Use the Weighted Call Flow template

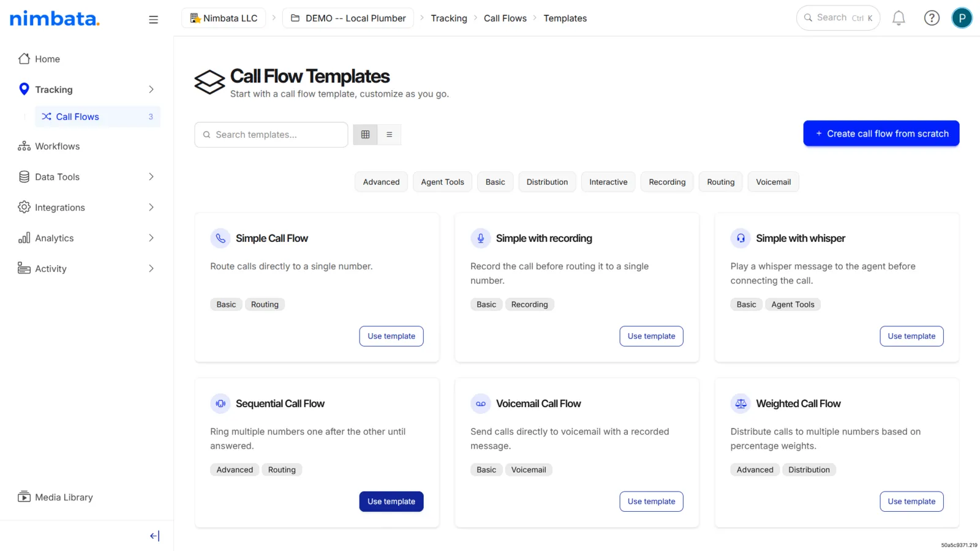(x=911, y=501)
